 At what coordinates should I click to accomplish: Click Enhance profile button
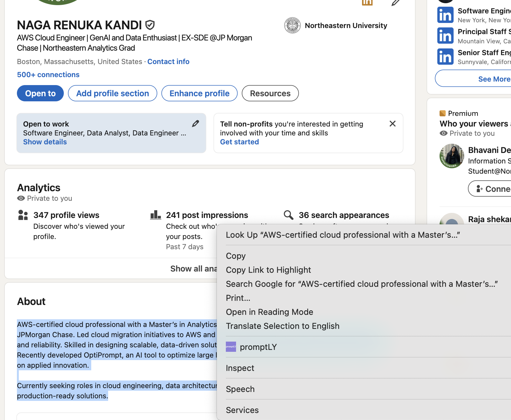point(199,93)
